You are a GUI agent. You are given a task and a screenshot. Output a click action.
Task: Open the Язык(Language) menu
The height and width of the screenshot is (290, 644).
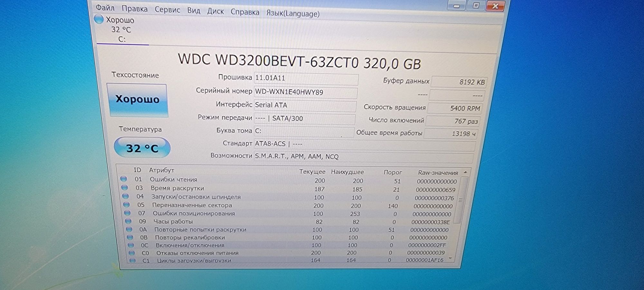point(293,14)
